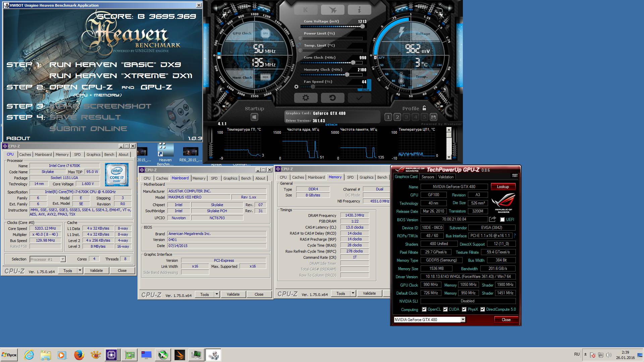Open Afterburner Kombustor K button
This screenshot has width=644, height=362.
tap(306, 10)
